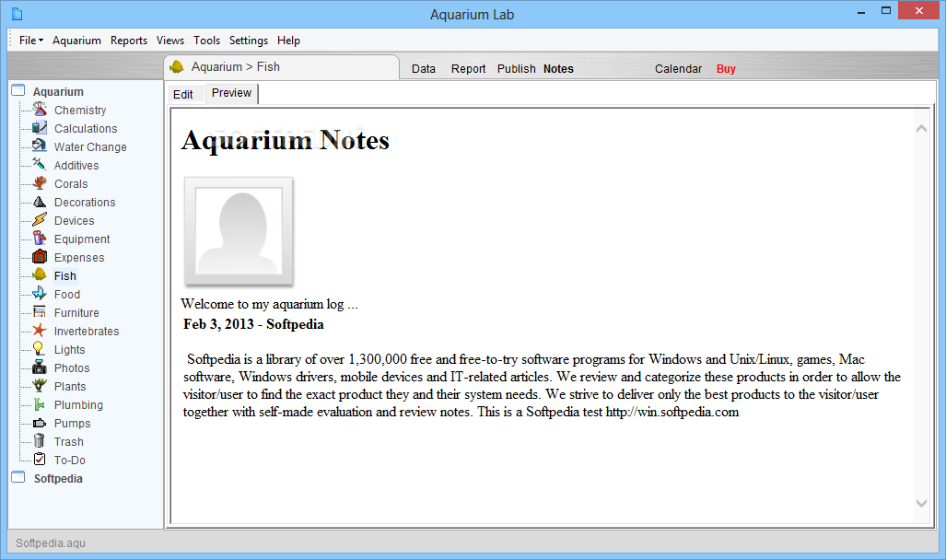
Task: Click the 'Feb 3, 2013 - Softpedia' entry
Action: pos(253,324)
